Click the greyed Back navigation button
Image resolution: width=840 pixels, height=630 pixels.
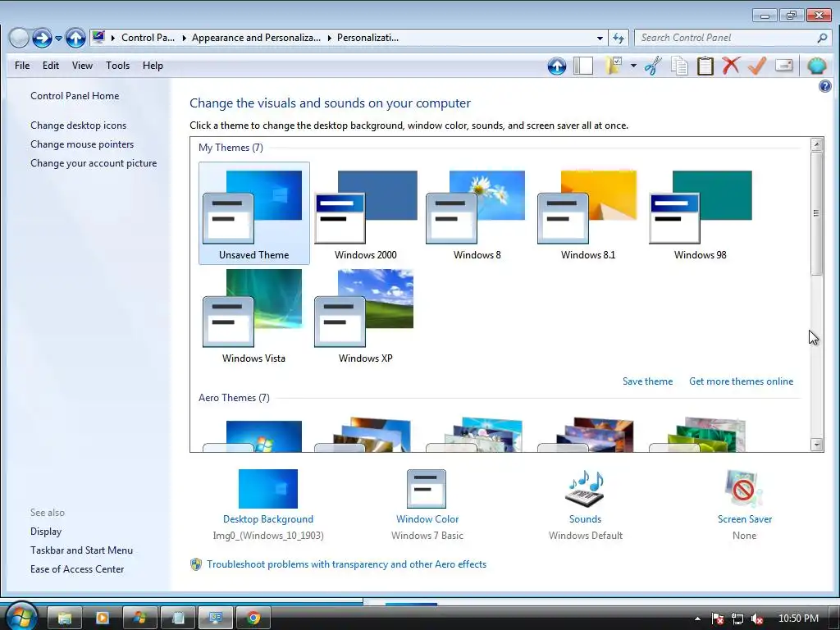point(19,38)
